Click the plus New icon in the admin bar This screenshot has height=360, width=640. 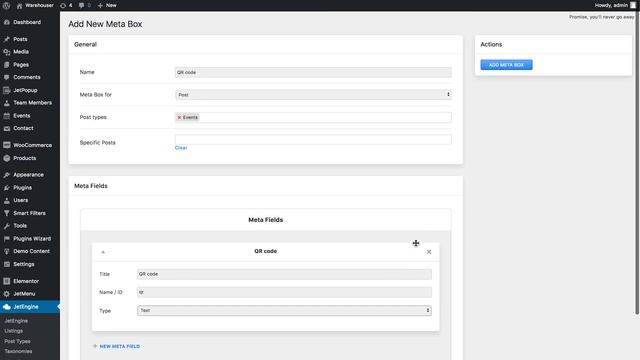(100, 5)
